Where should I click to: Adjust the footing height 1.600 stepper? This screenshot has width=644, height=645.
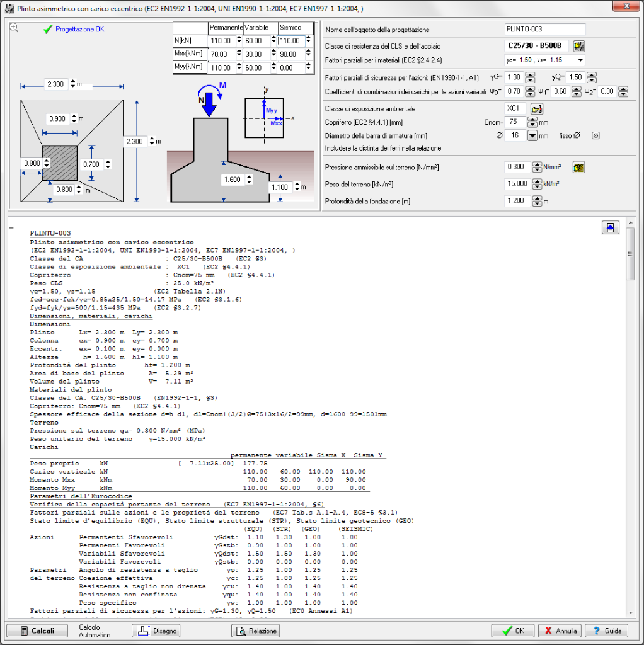pos(249,180)
